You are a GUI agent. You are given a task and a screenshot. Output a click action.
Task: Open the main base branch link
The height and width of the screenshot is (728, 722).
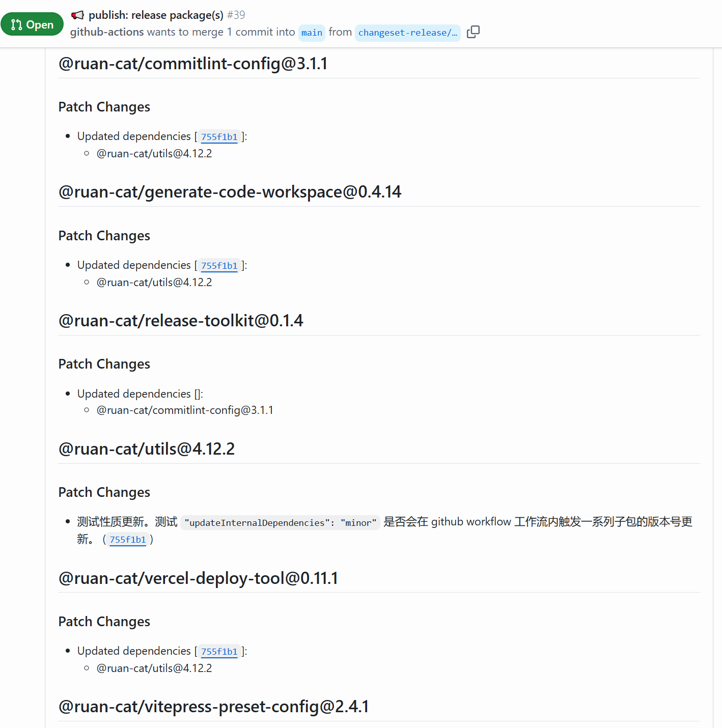pyautogui.click(x=312, y=33)
